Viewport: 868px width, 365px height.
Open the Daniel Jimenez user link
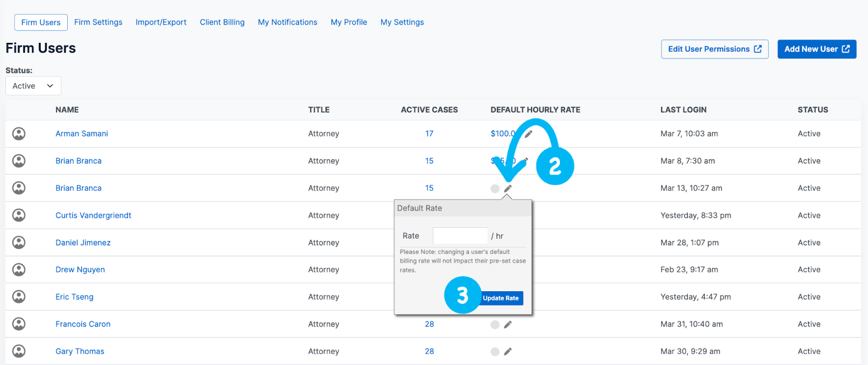pos(83,242)
